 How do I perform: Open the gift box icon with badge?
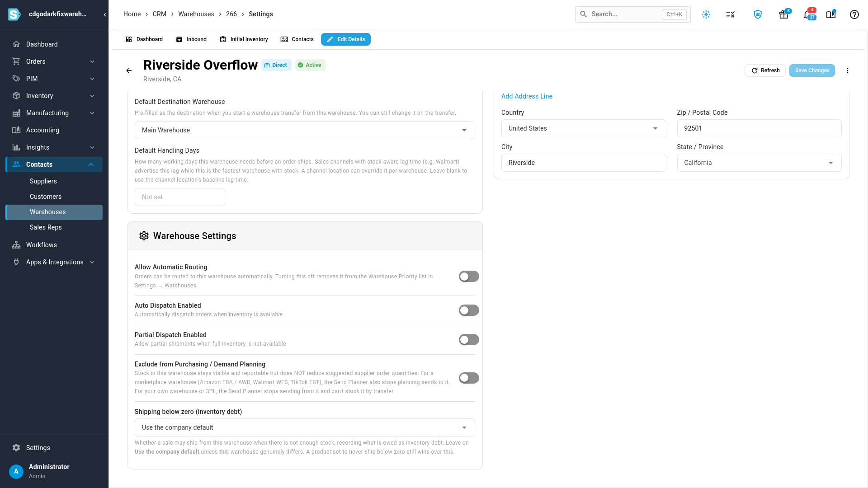[784, 14]
